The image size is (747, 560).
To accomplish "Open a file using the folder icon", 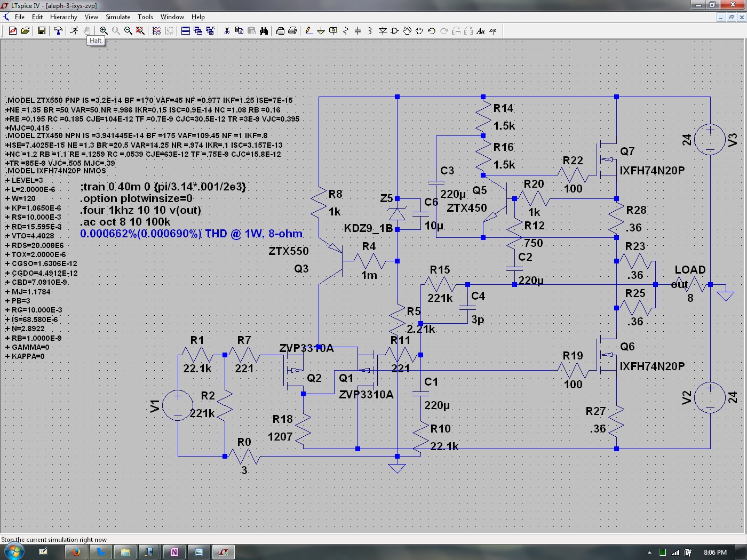I will click(25, 31).
